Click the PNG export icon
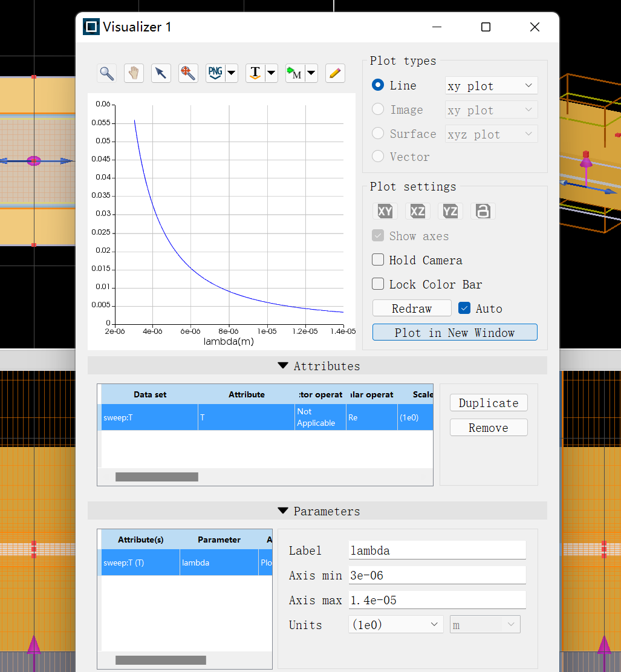Image resolution: width=621 pixels, height=672 pixels. point(215,74)
